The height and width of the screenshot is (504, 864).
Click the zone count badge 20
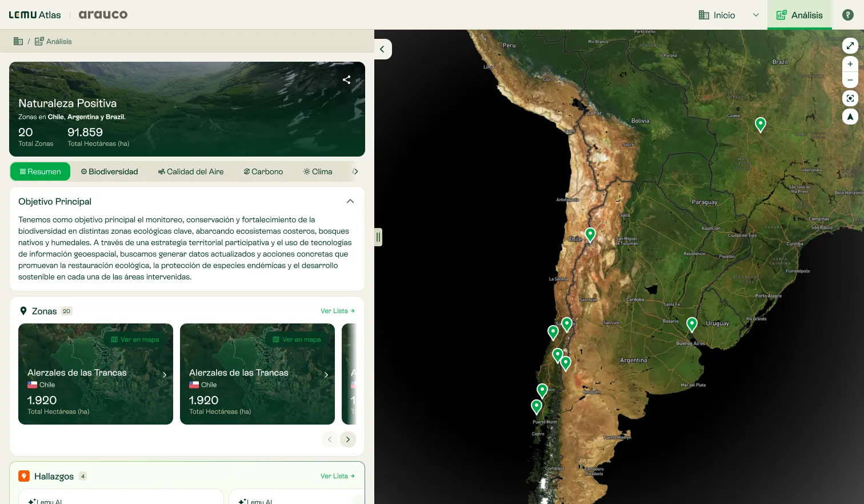(66, 311)
